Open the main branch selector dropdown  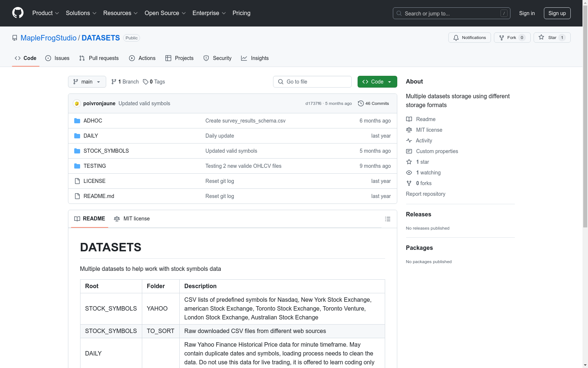tap(87, 82)
